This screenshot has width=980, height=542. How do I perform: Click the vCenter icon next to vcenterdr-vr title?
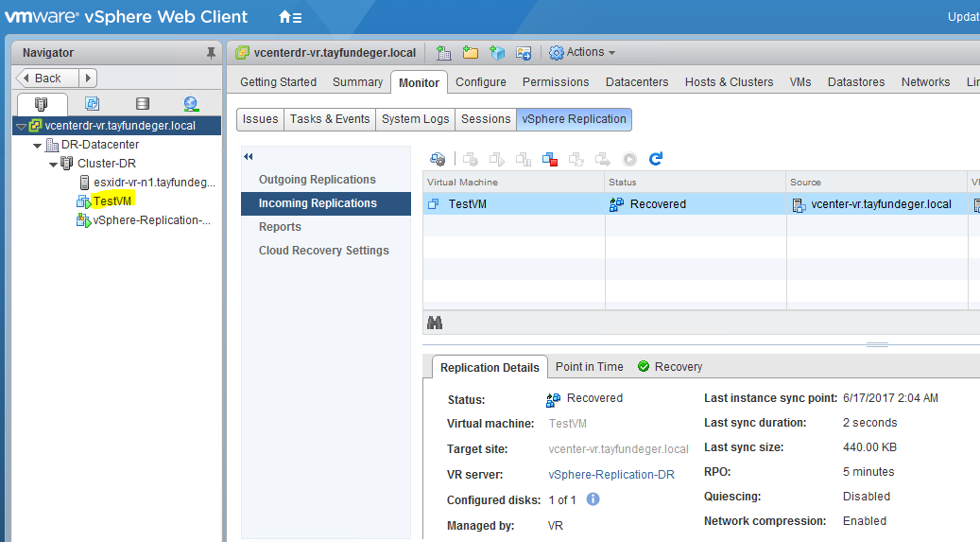point(243,53)
